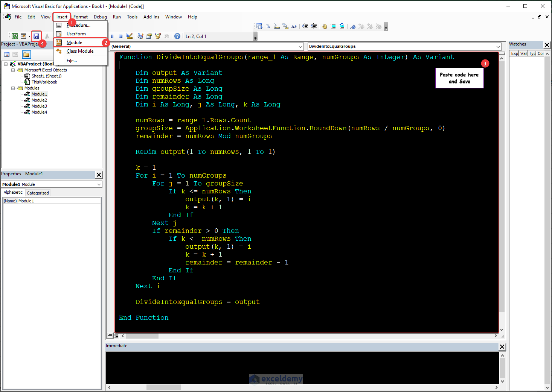Open the Module1 object dropdown in Properties
Screen dimensions: 552x392
(x=99, y=184)
